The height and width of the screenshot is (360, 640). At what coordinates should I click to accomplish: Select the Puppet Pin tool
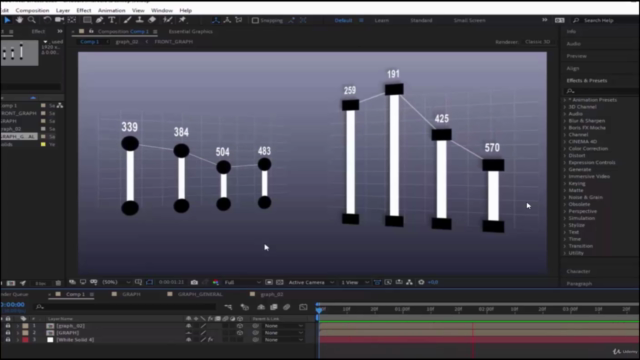point(182,20)
